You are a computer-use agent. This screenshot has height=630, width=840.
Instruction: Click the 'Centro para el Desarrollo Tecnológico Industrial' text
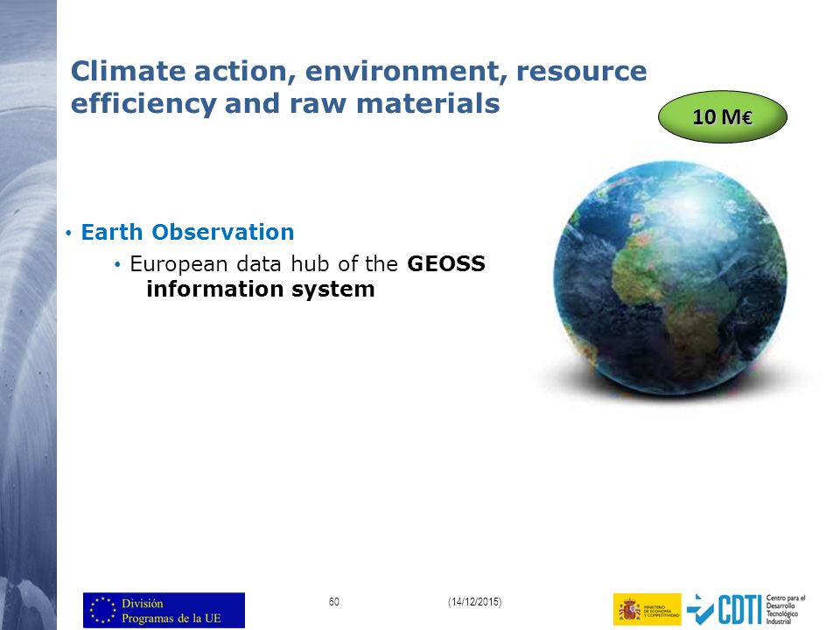point(786,610)
